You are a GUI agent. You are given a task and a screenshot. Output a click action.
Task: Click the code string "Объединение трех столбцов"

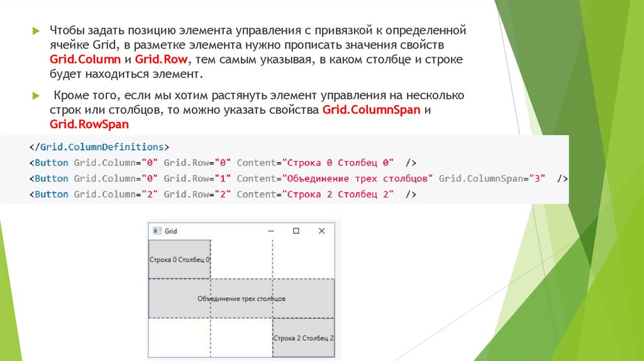(357, 179)
